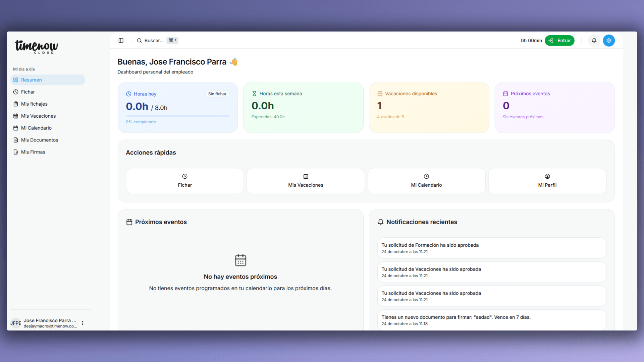Open the document signing notification for asdad

[x=491, y=320]
